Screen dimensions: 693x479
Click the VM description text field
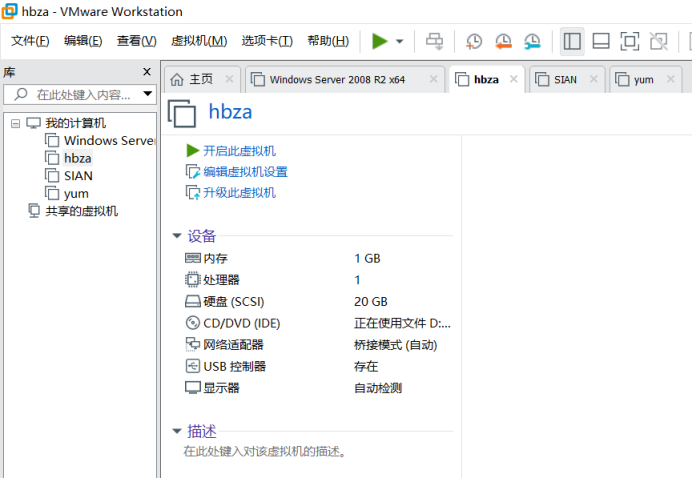pyautogui.click(x=264, y=451)
